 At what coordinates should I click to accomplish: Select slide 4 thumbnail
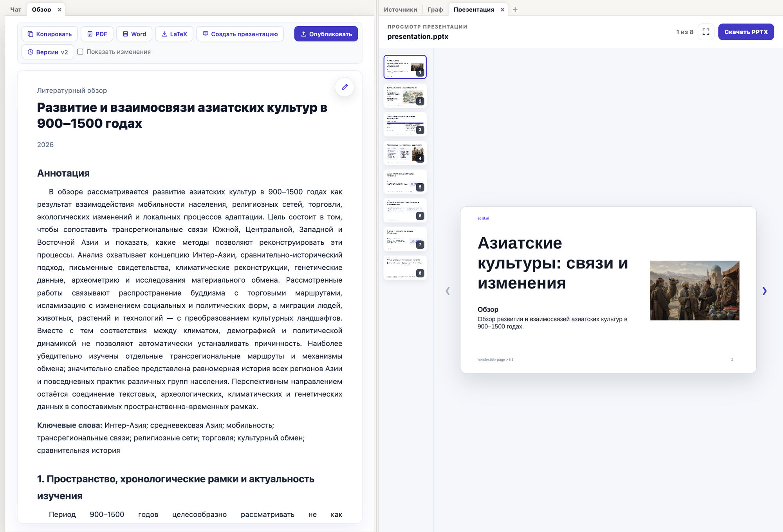(405, 153)
